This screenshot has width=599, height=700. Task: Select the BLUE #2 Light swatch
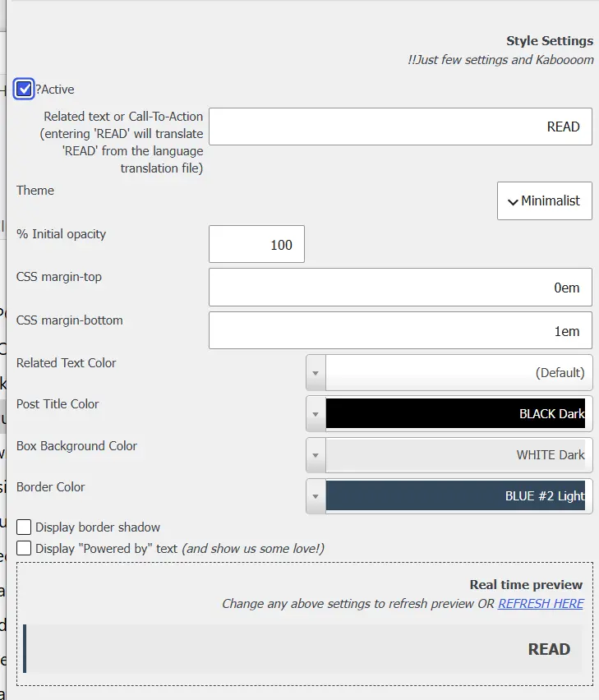(455, 495)
